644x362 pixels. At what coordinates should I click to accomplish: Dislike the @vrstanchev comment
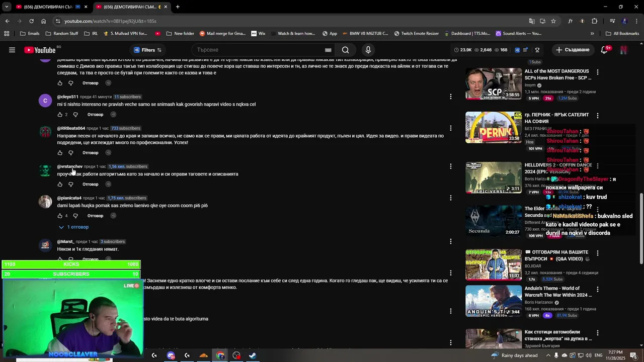click(71, 184)
